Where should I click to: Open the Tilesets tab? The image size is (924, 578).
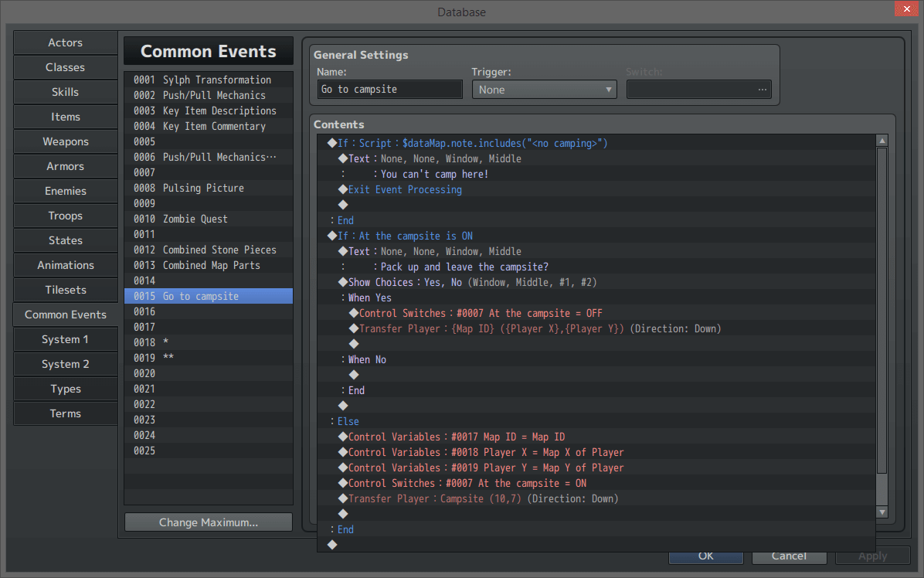(x=65, y=290)
